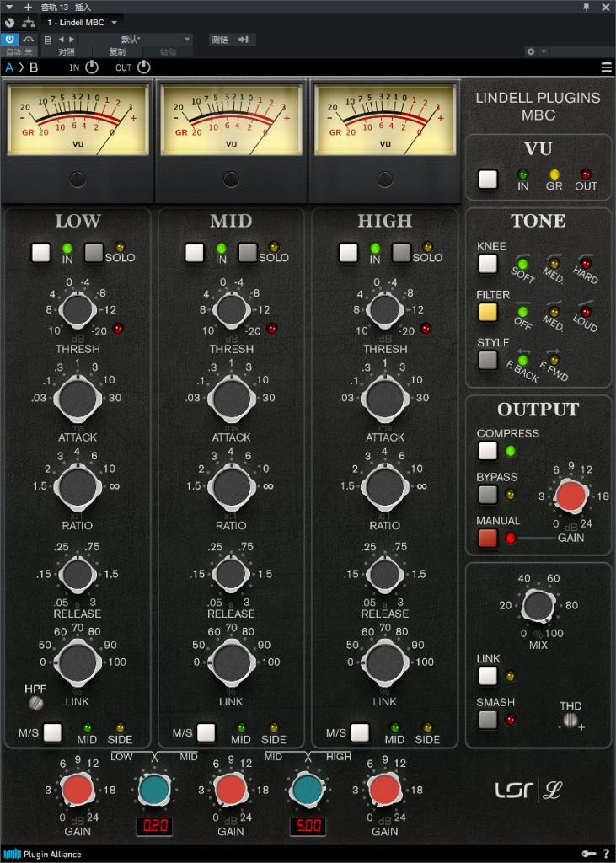
Task: Click the OUT power toggle icon
Action: click(144, 67)
